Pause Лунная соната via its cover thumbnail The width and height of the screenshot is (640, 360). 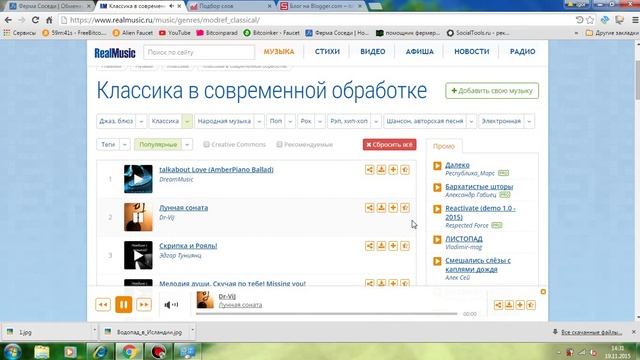[x=138, y=217]
